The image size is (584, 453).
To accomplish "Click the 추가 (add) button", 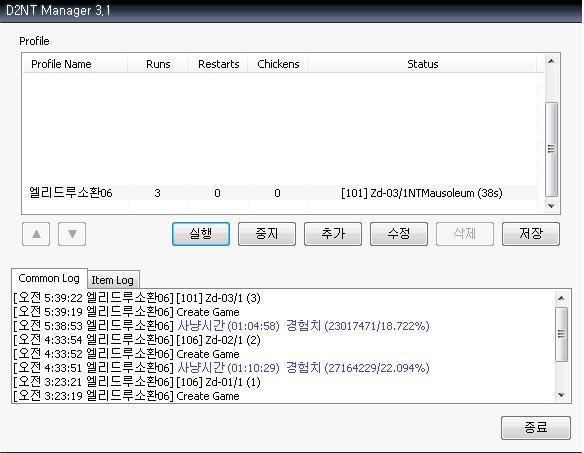I will [333, 234].
